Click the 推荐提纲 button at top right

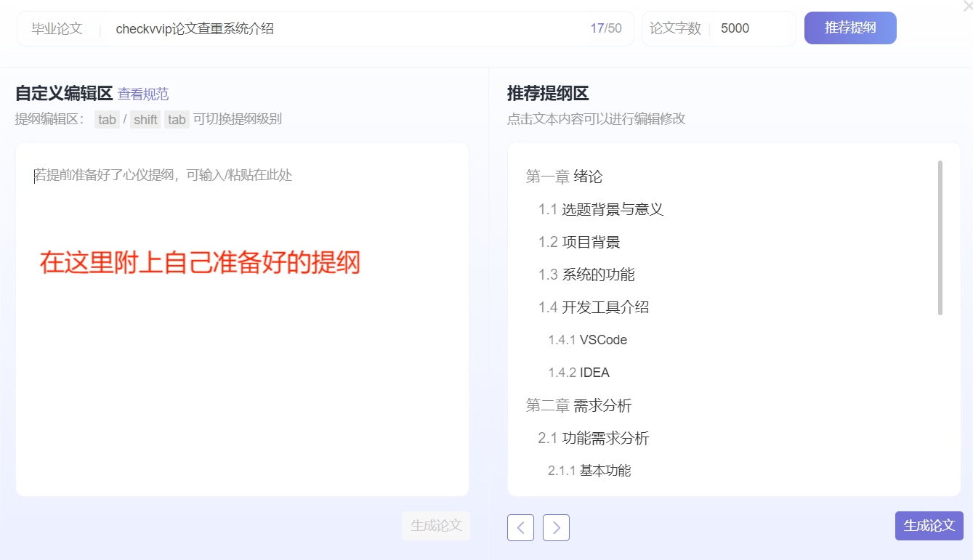tap(850, 28)
